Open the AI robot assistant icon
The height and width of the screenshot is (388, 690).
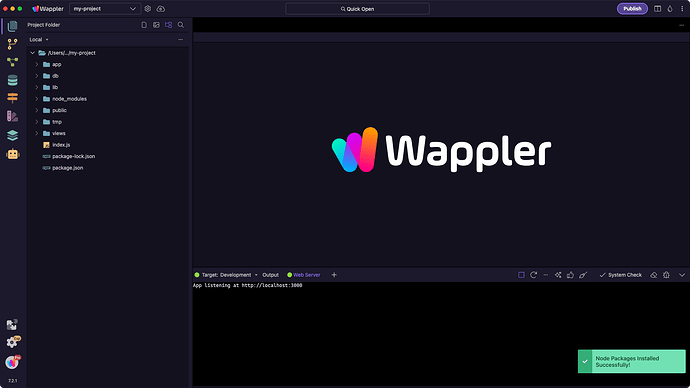12,154
